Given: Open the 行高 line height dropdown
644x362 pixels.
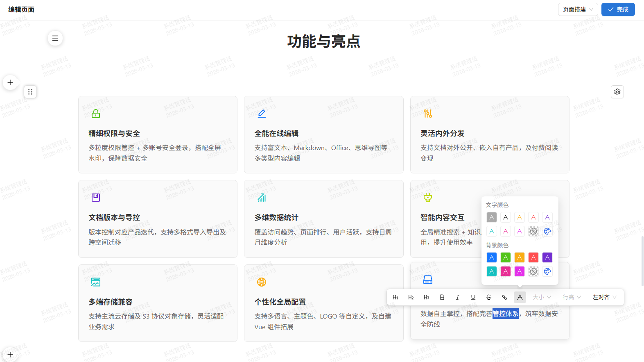Looking at the screenshot, I should pos(572,297).
